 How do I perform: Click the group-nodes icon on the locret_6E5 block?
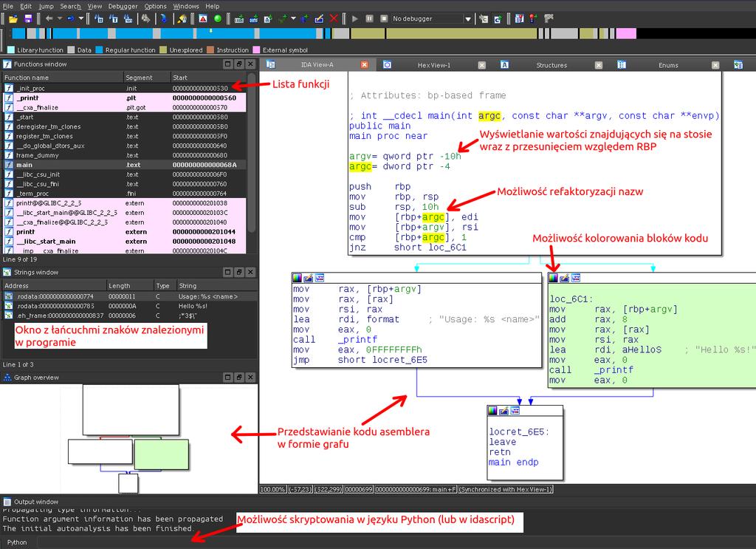click(515, 411)
